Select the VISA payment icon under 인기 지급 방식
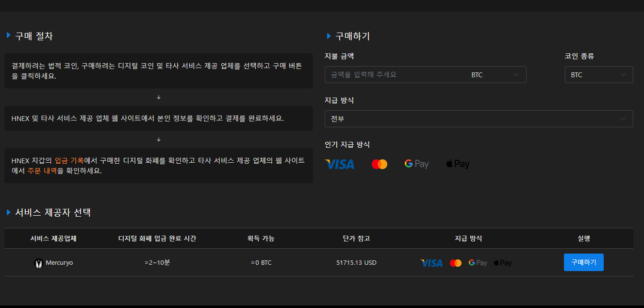644x308 pixels. (339, 164)
